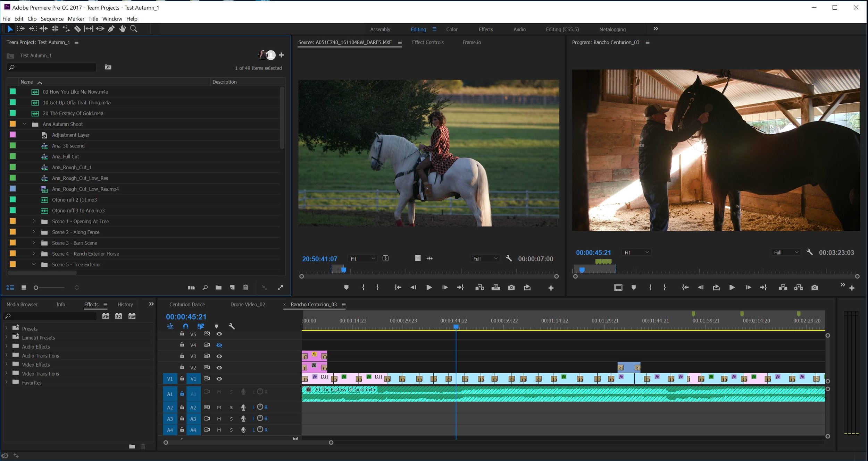868x461 pixels.
Task: Switch to the Effect Controls tab
Action: pos(428,42)
